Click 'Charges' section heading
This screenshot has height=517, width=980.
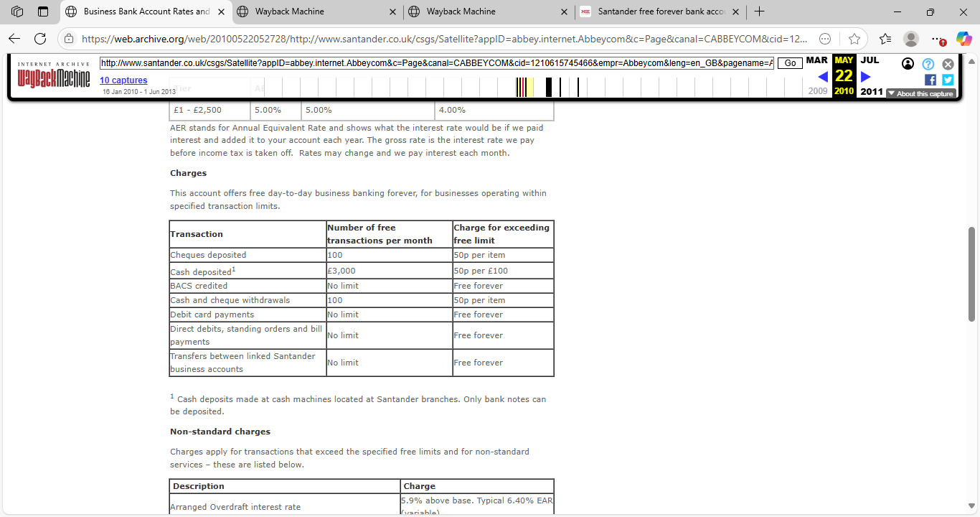188,173
